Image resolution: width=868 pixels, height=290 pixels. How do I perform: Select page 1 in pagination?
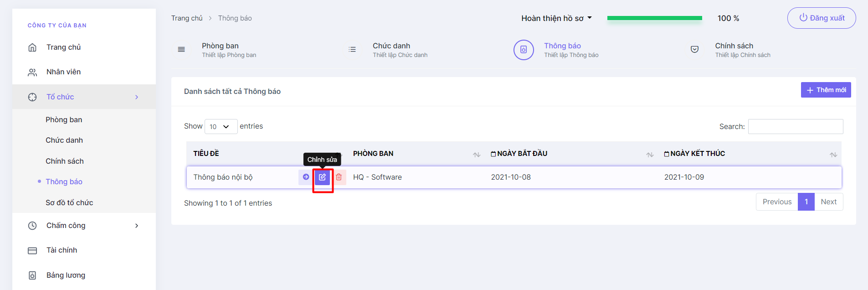tap(806, 202)
